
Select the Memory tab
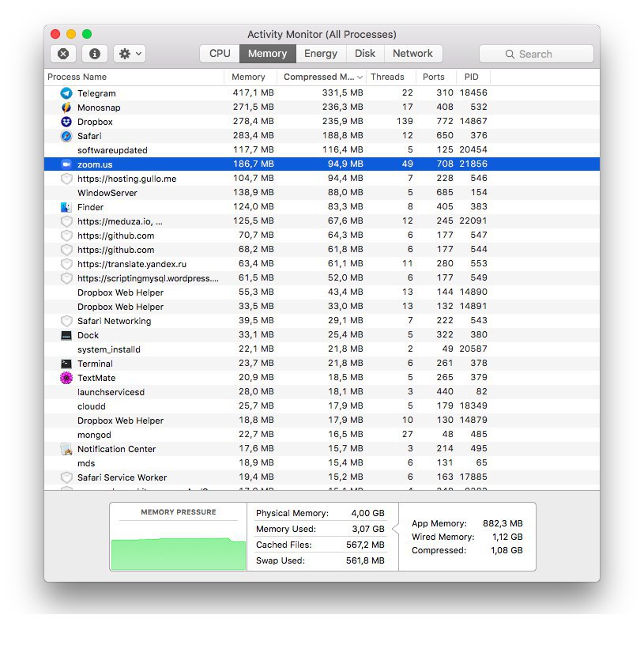(x=267, y=54)
